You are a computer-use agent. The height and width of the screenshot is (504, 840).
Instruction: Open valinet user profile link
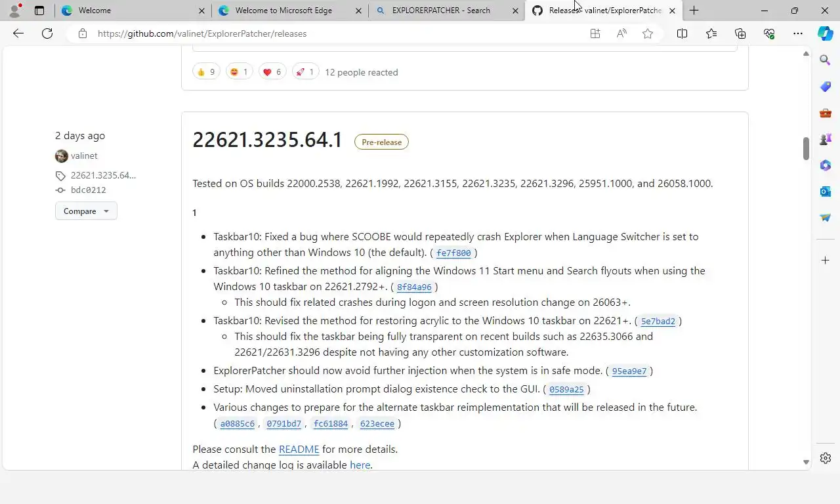84,156
